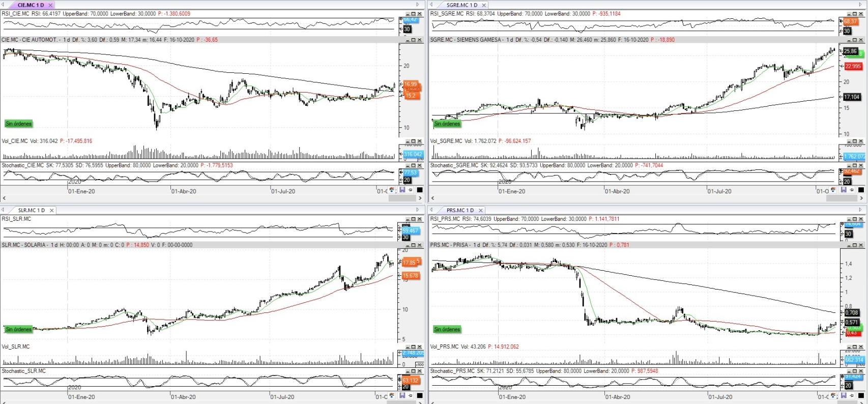
Task: Click the chart style icon in PRS.MC footer
Action: [833, 395]
